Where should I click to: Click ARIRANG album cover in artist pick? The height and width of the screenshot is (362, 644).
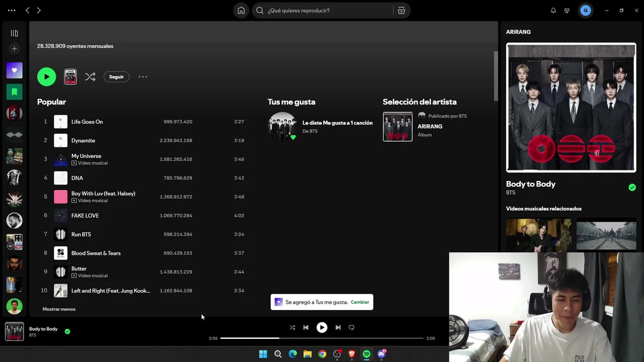click(x=397, y=127)
